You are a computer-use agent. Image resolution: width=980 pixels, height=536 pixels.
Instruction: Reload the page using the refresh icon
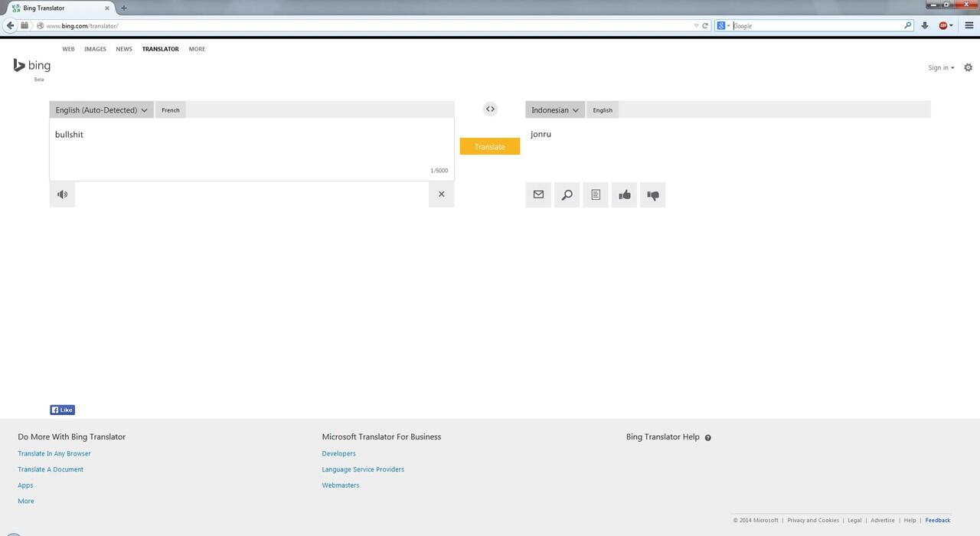tap(705, 25)
